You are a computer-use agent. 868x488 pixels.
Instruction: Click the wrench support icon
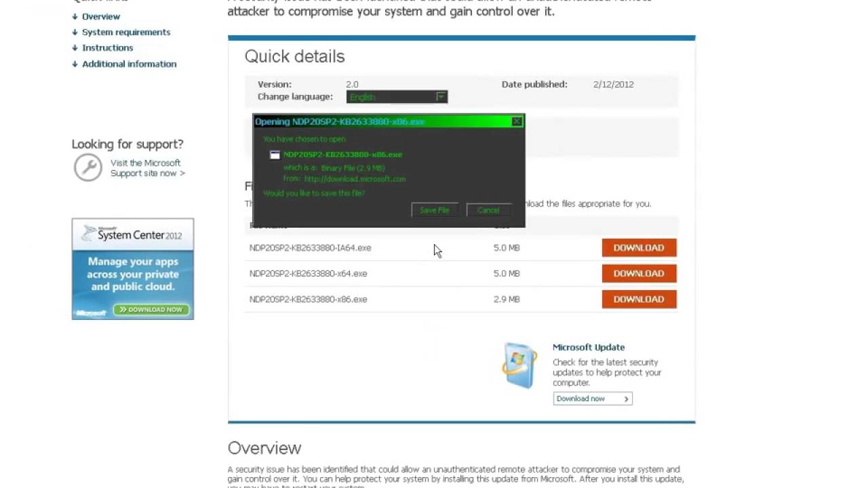pos(88,167)
